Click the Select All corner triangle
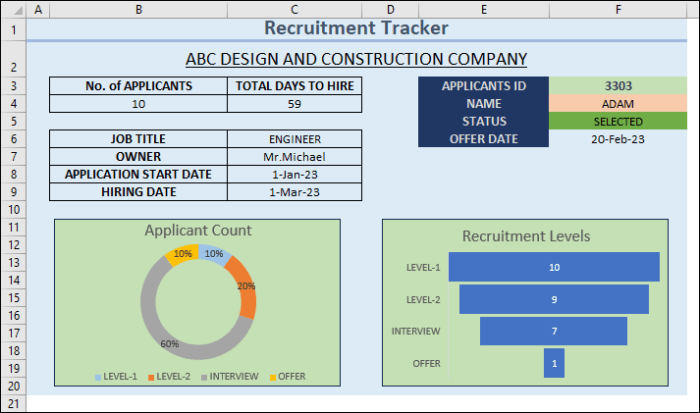This screenshot has width=700, height=413. 18,10
